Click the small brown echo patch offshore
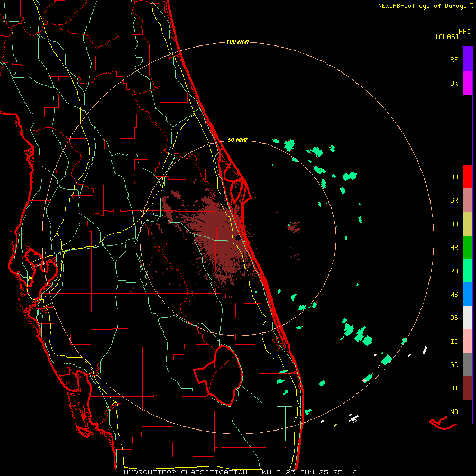 click(x=294, y=227)
